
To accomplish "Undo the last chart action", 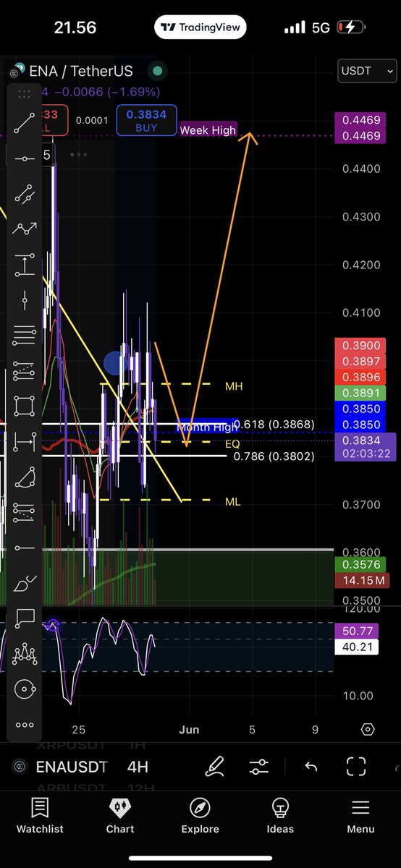I will click(311, 767).
